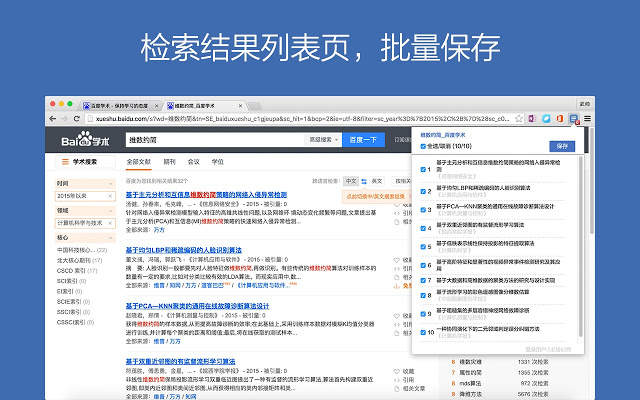
Task: Select the 中文 language button
Action: click(351, 181)
